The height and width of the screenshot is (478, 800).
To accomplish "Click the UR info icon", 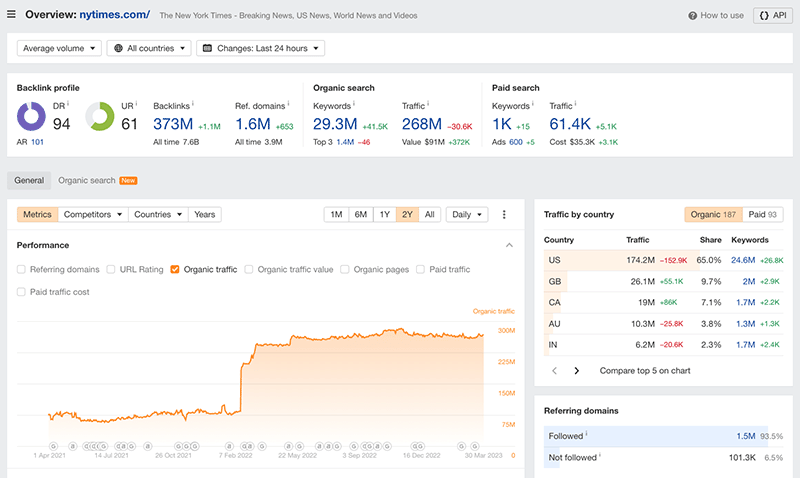I will [x=136, y=104].
